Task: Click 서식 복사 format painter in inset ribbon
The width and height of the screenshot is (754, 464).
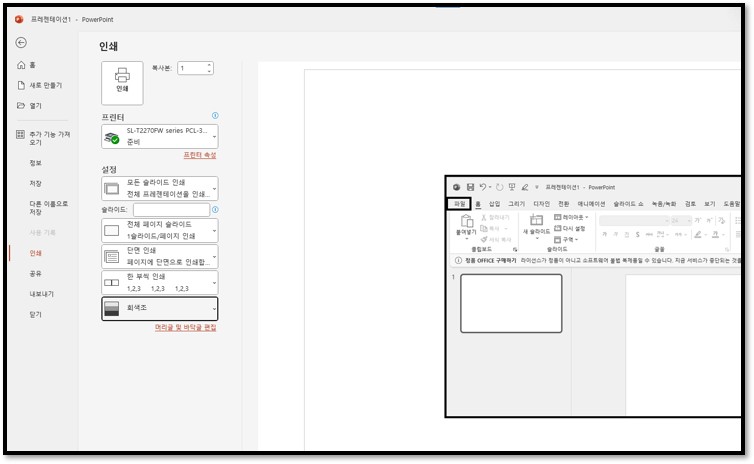Action: point(496,239)
